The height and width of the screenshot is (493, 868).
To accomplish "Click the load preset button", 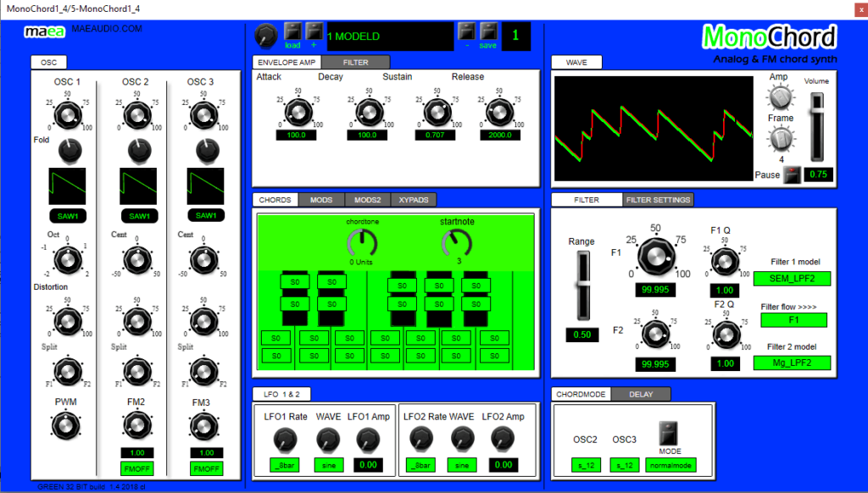I will pyautogui.click(x=292, y=32).
